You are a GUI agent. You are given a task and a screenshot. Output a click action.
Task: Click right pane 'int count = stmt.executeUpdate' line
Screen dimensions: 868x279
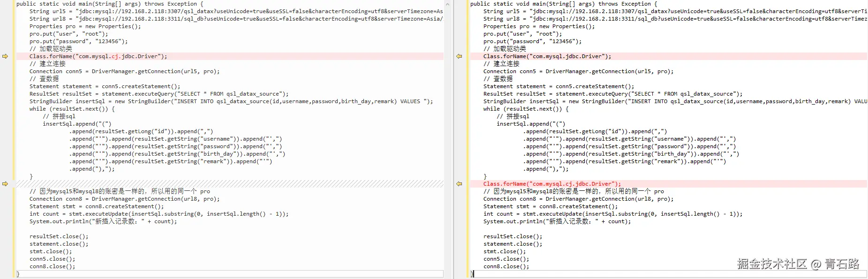pos(613,214)
